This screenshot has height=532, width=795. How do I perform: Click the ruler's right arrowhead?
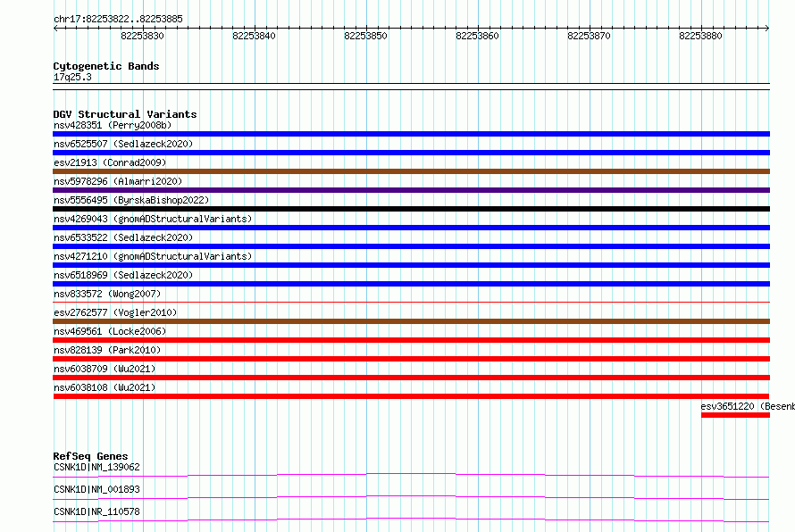tap(767, 28)
